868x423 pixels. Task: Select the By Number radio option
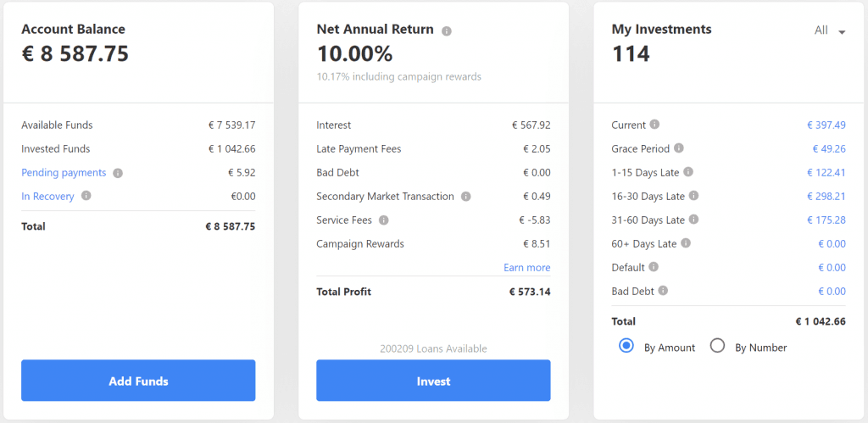717,346
